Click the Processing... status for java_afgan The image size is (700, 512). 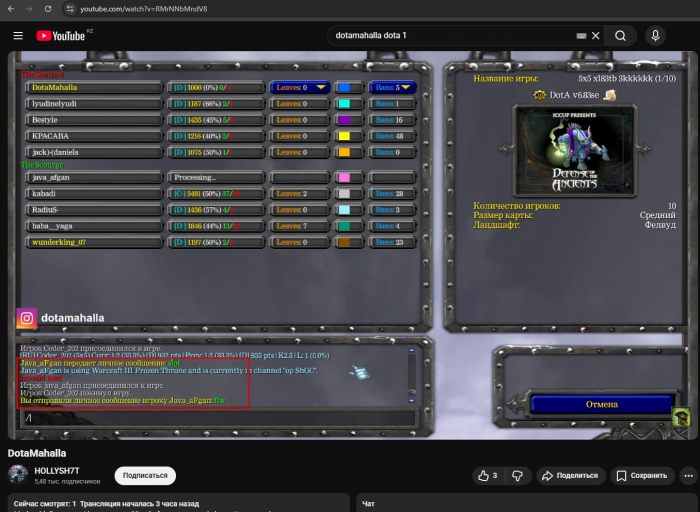[x=216, y=178]
